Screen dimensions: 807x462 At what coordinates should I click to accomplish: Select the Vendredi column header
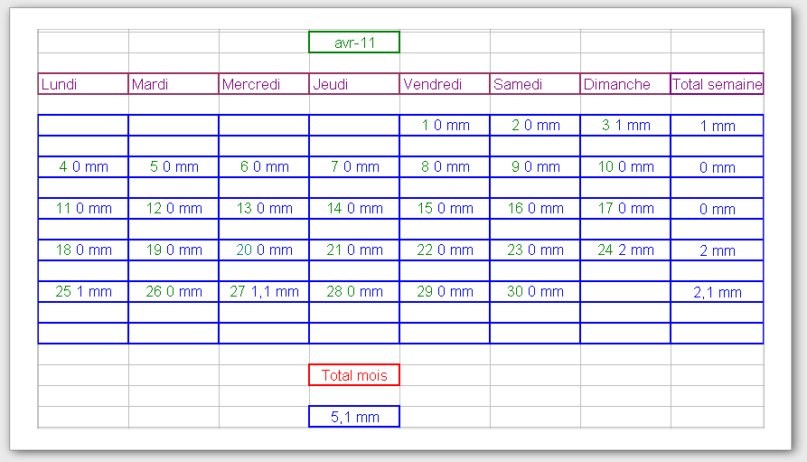[x=444, y=84]
